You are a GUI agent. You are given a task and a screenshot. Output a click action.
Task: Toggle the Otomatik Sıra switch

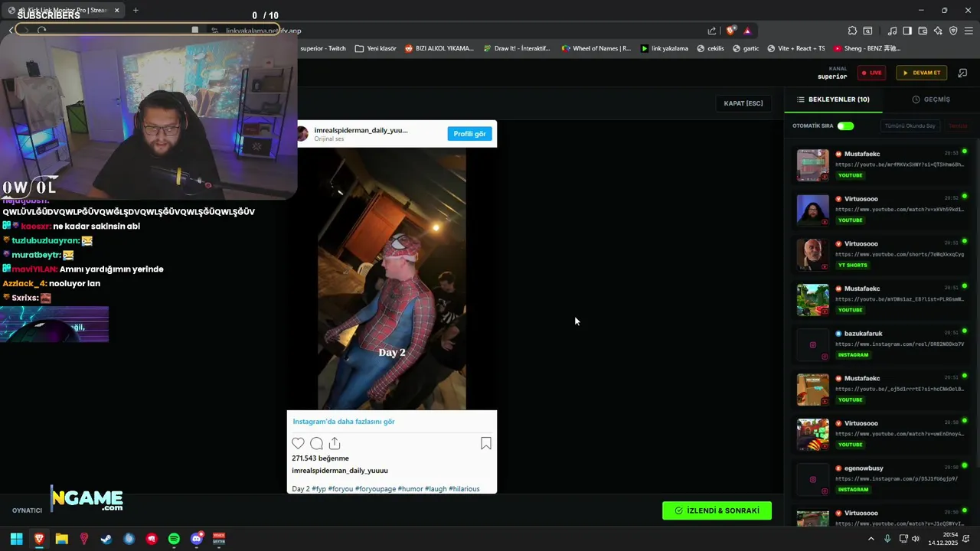point(845,126)
